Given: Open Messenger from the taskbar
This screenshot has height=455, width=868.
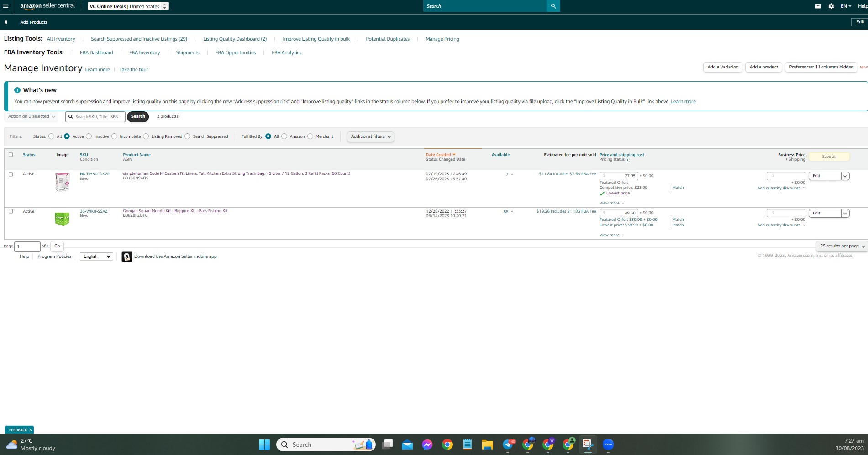Looking at the screenshot, I should (427, 445).
